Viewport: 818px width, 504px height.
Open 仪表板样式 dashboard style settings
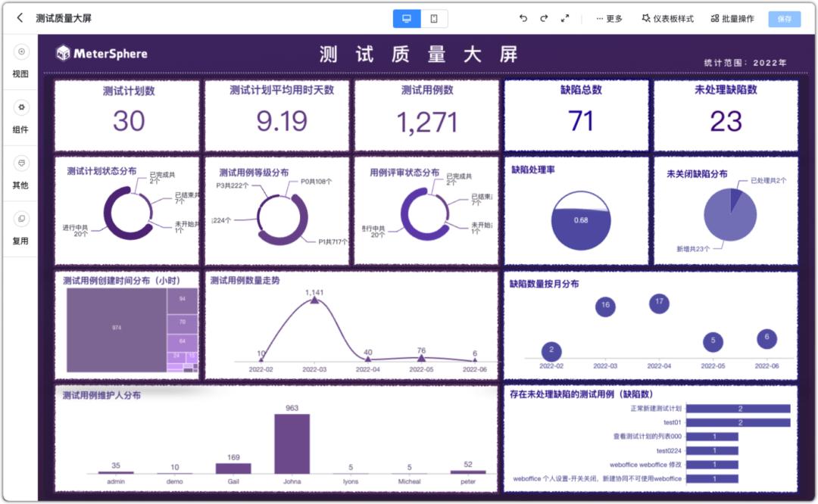point(671,18)
